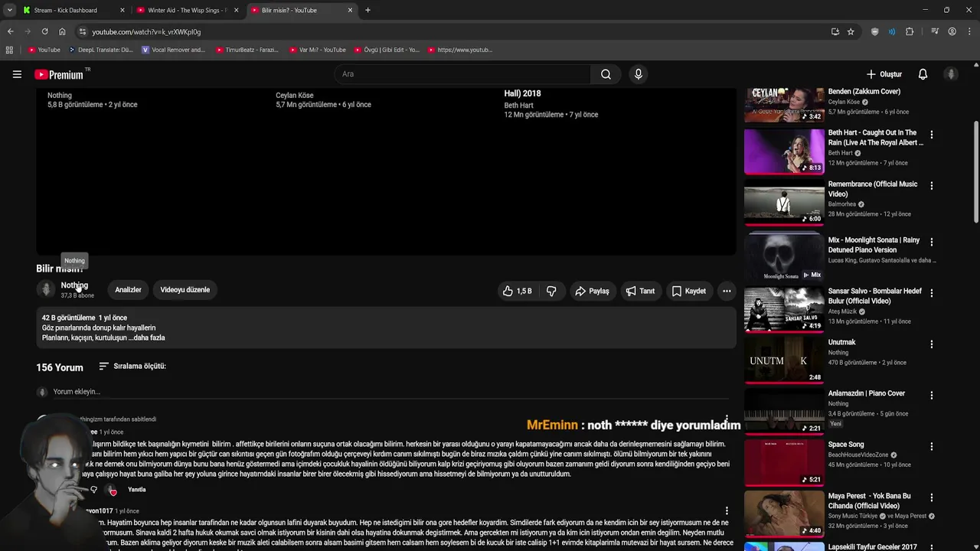This screenshot has height=551, width=980.
Task: Open more actions ellipsis under the video
Action: pyautogui.click(x=727, y=291)
